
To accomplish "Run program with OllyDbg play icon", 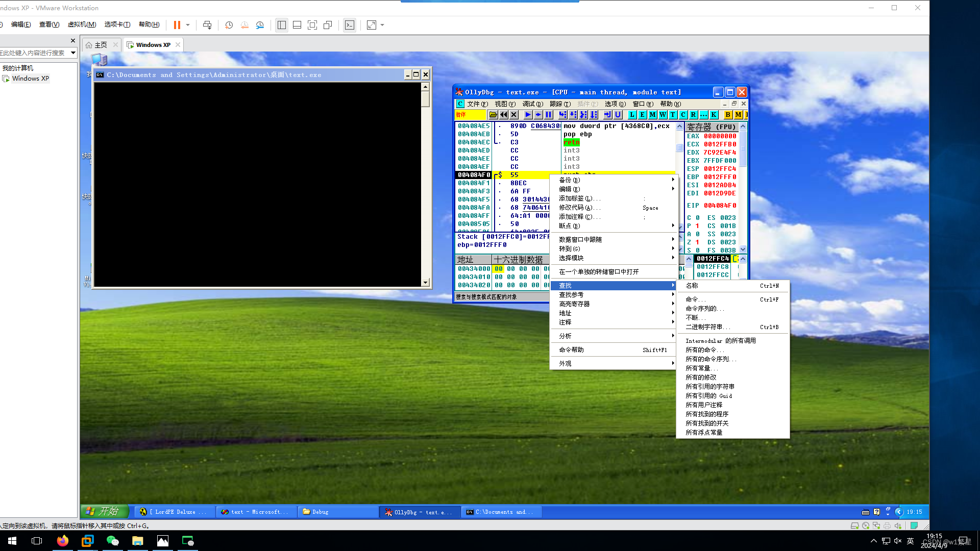I will tap(528, 115).
